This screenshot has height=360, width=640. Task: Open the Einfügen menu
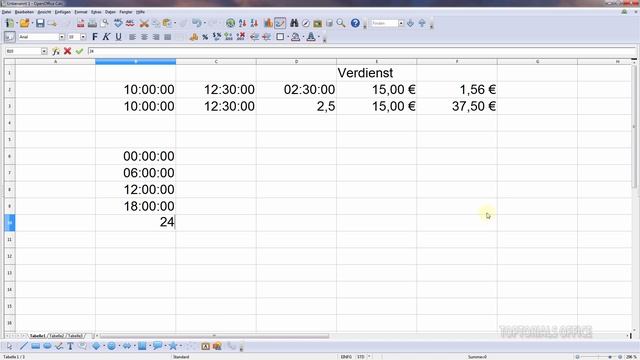pyautogui.click(x=63, y=12)
